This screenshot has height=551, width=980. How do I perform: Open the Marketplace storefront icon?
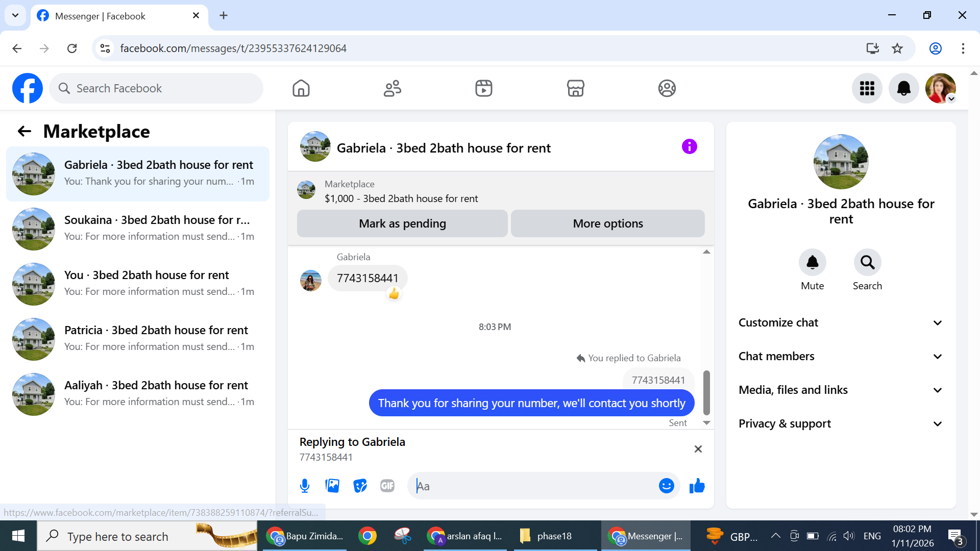coord(575,88)
